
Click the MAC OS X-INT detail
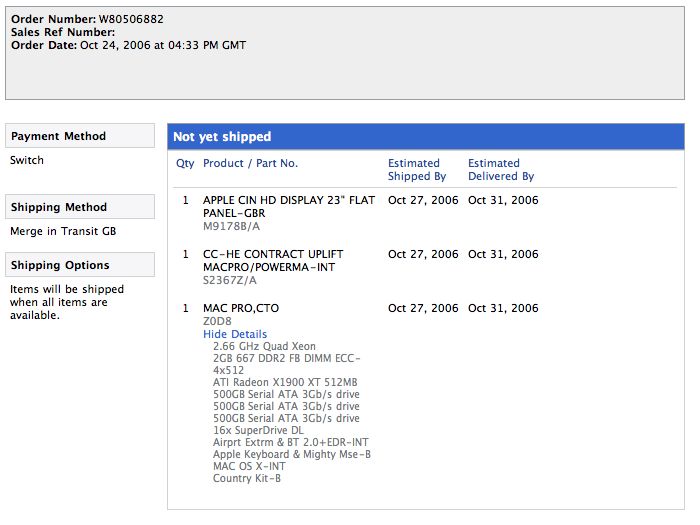pyautogui.click(x=249, y=467)
